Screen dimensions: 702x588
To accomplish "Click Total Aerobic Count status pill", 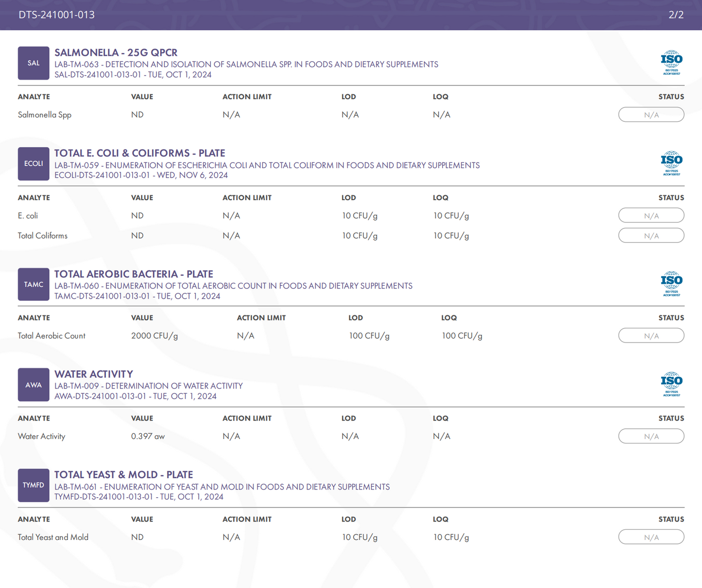I will [651, 336].
